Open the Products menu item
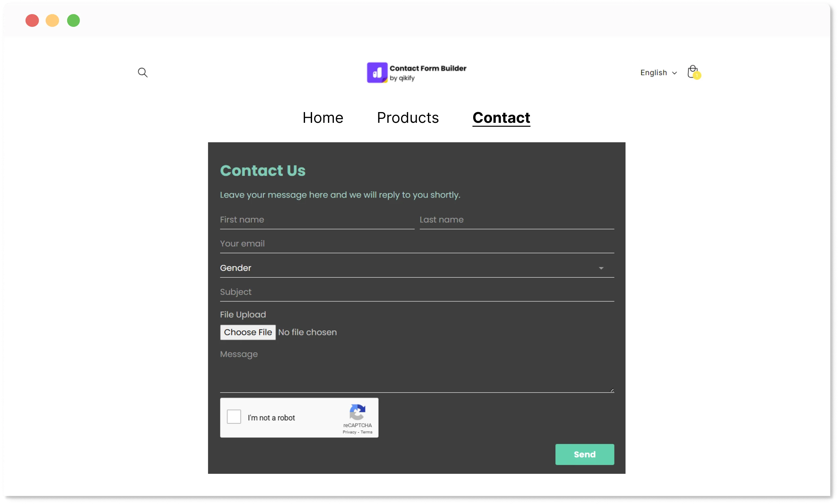 click(408, 118)
